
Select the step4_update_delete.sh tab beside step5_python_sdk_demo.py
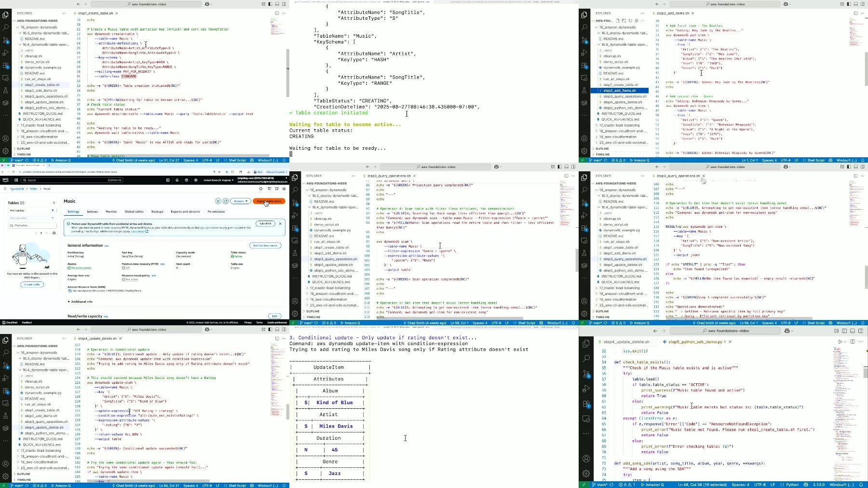pos(626,342)
